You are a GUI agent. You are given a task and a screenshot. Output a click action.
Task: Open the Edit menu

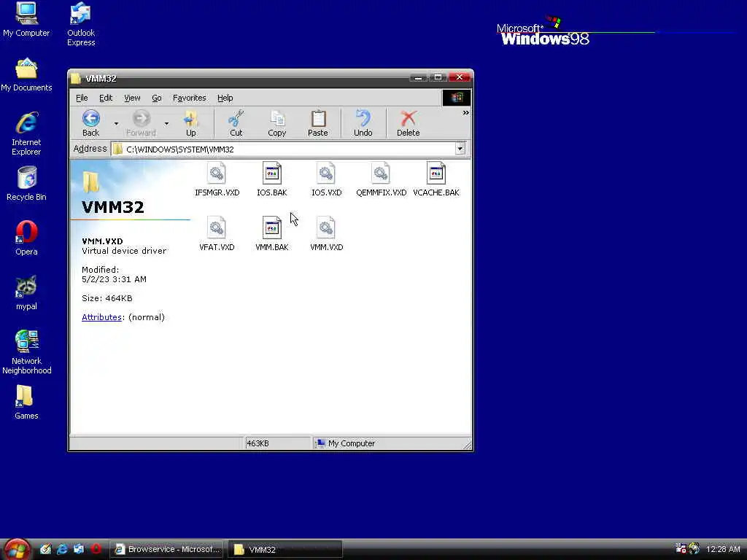point(105,98)
